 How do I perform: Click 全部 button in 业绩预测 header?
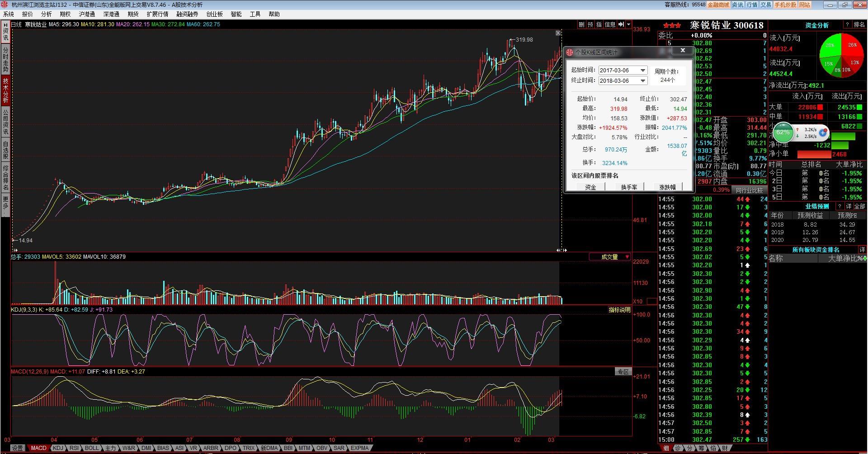click(859, 206)
